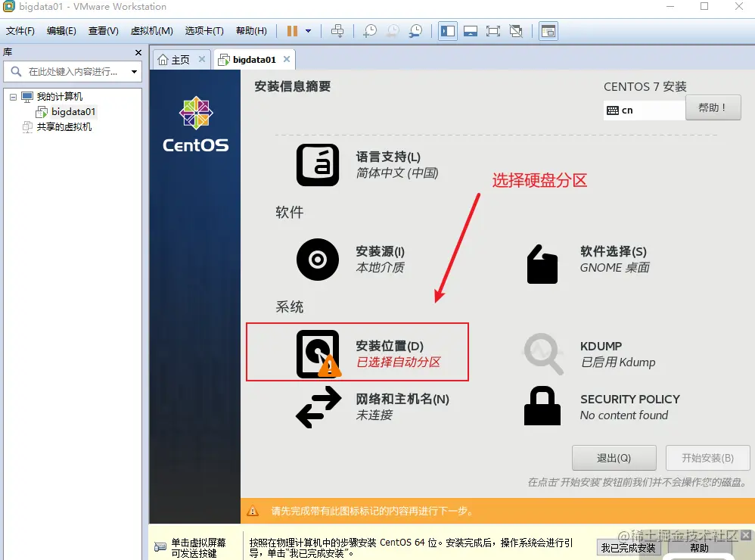Screen dimensions: 755x560
Task: Toggle the library sidebar view icon
Action: 448,31
